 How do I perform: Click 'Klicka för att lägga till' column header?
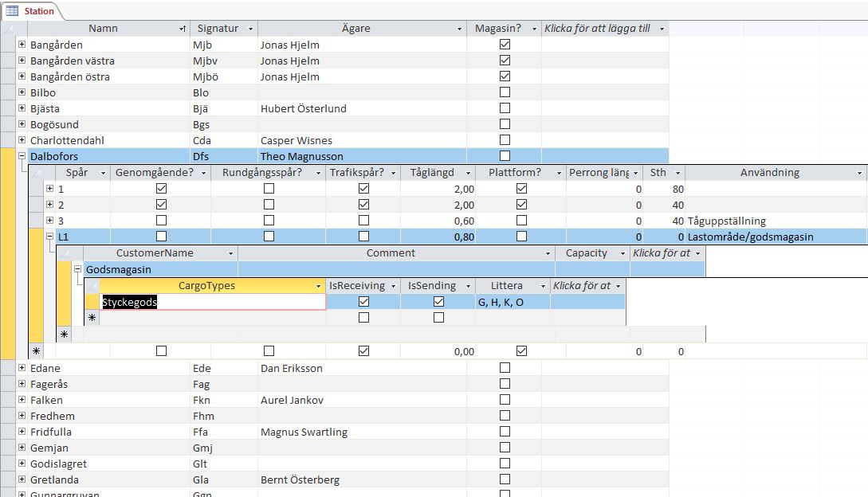click(x=604, y=29)
